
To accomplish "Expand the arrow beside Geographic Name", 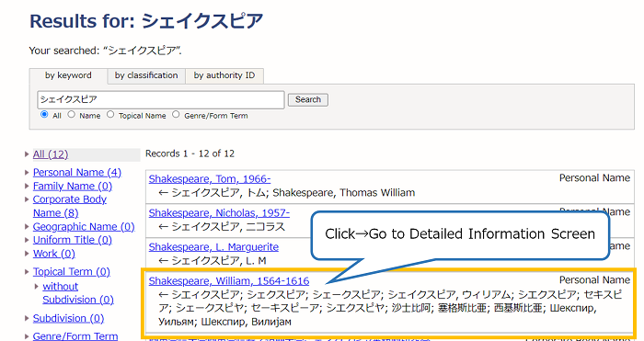I will click(x=27, y=226).
